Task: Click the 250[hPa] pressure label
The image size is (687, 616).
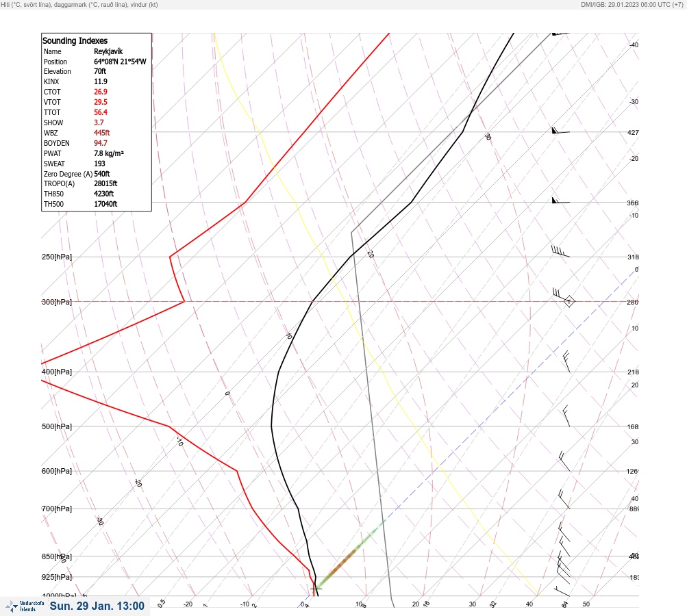Action: click(x=57, y=257)
